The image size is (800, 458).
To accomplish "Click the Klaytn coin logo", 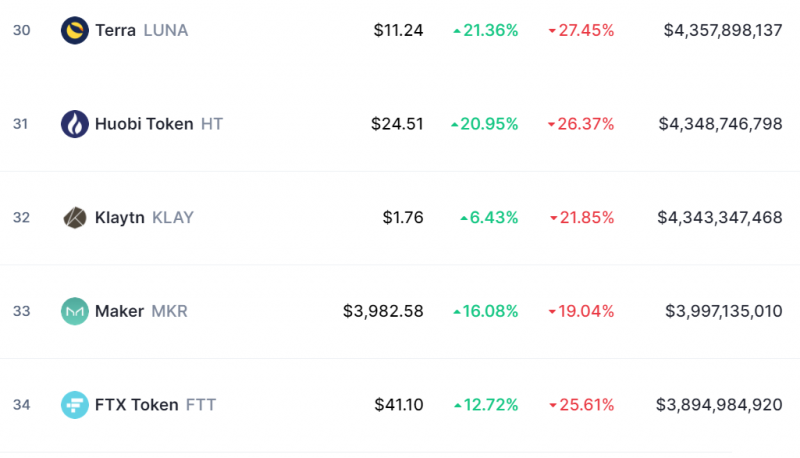I will pos(74,217).
